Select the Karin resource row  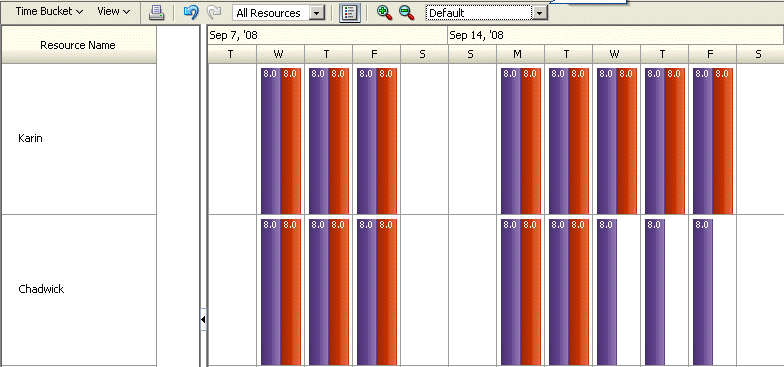click(78, 139)
